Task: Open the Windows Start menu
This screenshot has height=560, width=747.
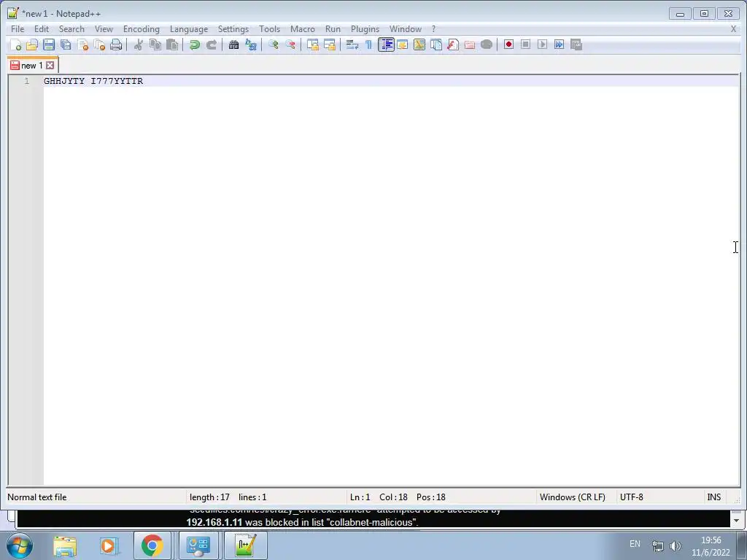Action: tap(19, 545)
